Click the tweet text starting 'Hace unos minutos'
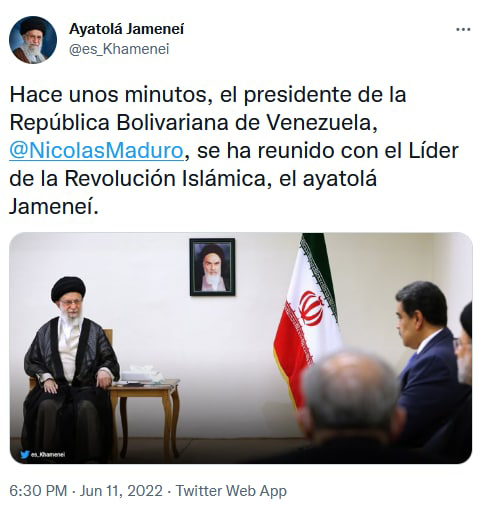The image size is (485, 515). 234,151
